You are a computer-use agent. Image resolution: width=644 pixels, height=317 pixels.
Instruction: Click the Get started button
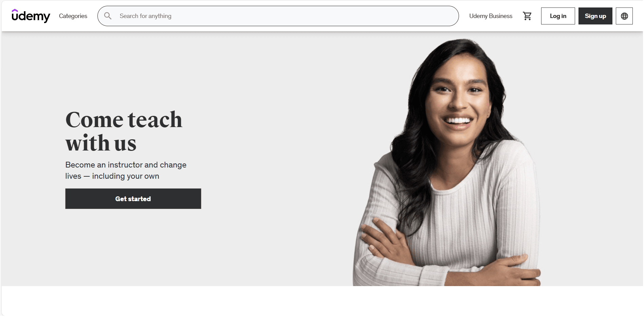pyautogui.click(x=133, y=199)
